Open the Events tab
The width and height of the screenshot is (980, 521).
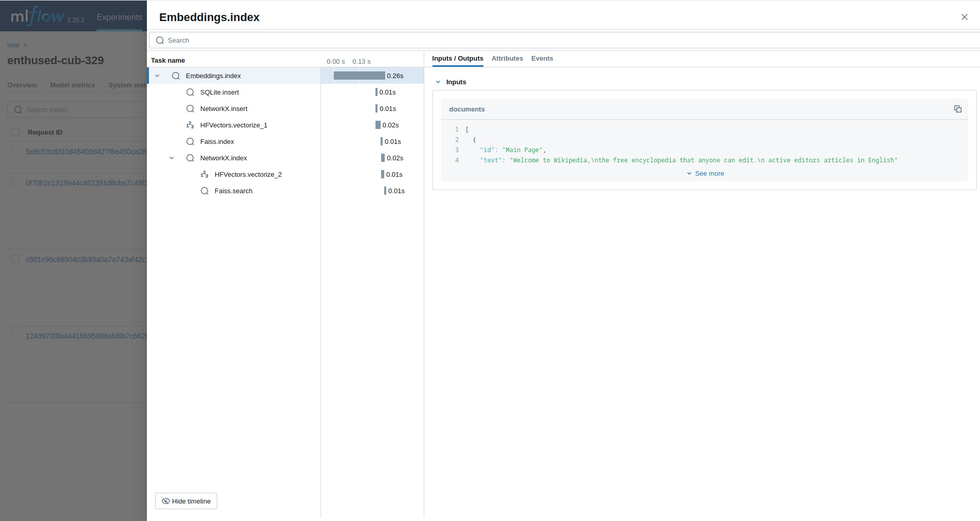pyautogui.click(x=542, y=59)
